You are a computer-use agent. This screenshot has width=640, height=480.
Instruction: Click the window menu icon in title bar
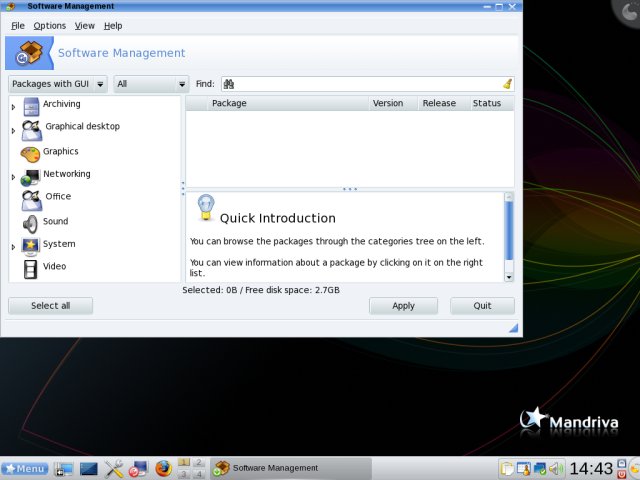click(x=11, y=6)
